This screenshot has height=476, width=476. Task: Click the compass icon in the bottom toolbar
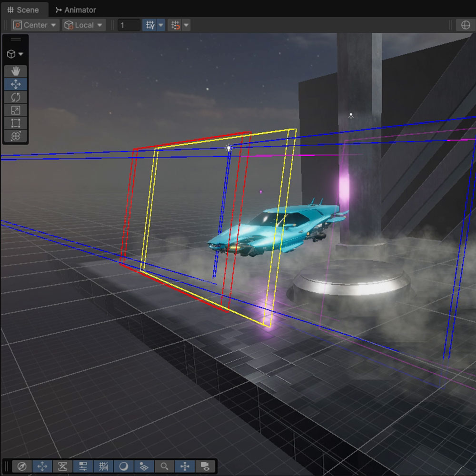click(x=22, y=466)
